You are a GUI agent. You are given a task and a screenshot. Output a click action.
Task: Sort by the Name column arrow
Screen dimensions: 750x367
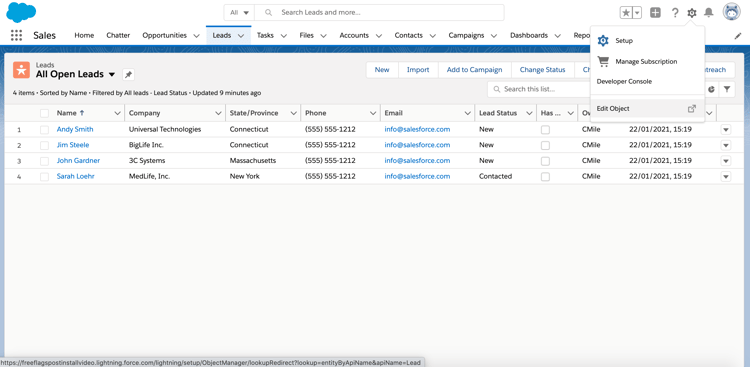[x=82, y=113]
